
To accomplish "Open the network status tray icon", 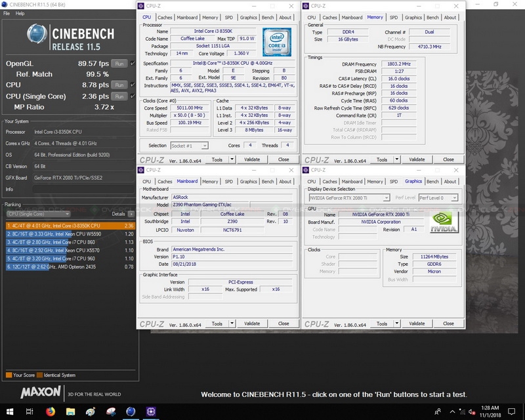I will click(462, 411).
